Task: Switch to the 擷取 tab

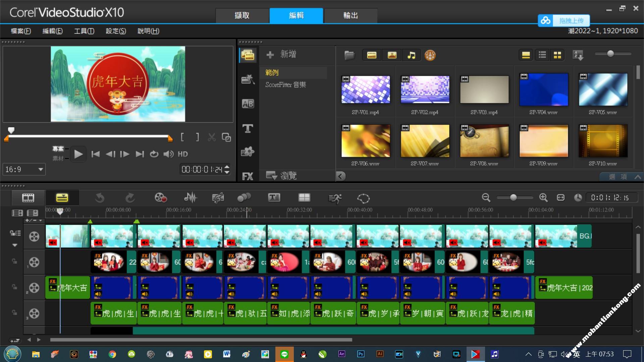Action: [242, 15]
